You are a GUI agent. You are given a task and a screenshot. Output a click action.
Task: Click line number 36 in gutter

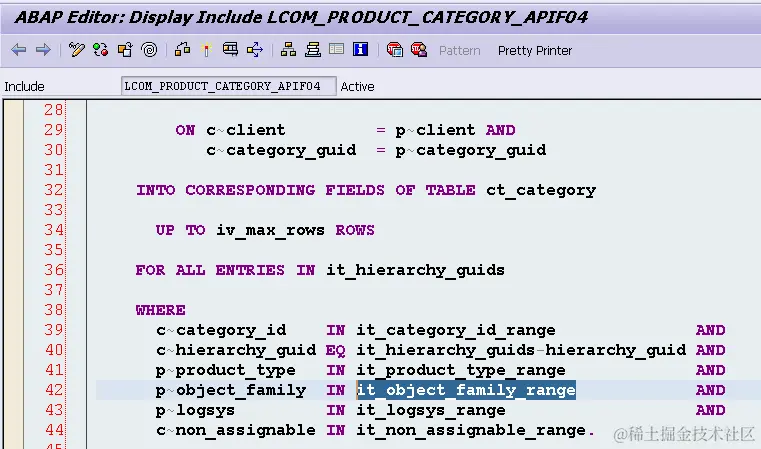click(53, 270)
